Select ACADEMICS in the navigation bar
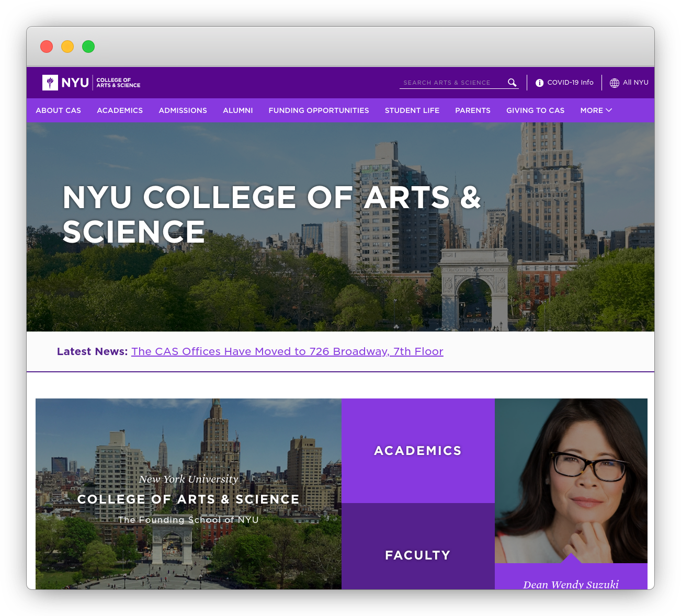Viewport: 681px width, 616px height. click(120, 110)
